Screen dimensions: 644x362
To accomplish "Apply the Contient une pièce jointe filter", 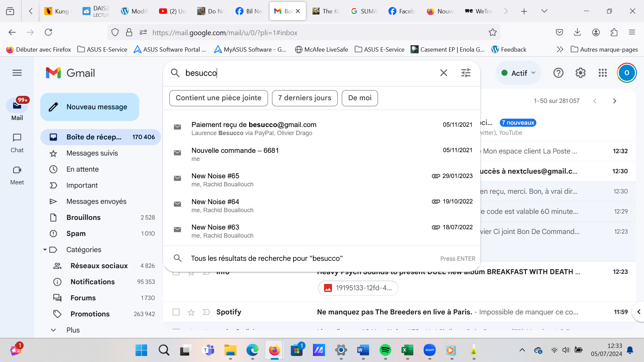I will [x=218, y=98].
